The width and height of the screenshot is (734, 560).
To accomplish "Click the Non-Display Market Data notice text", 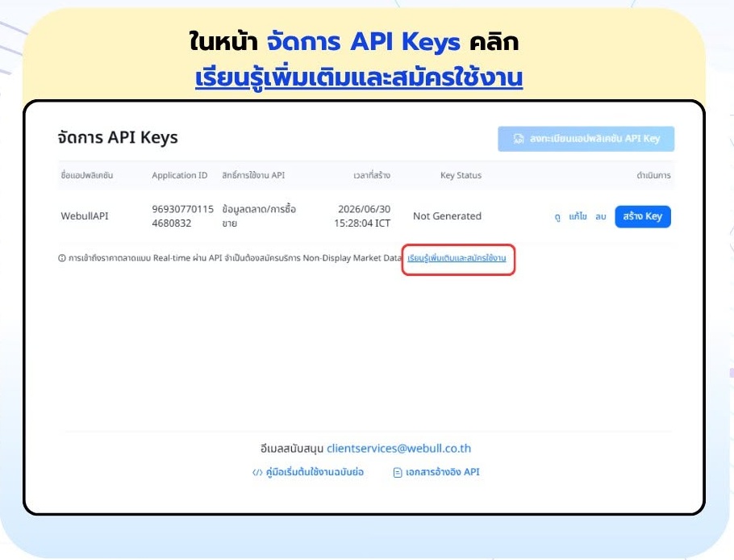I will [235, 258].
